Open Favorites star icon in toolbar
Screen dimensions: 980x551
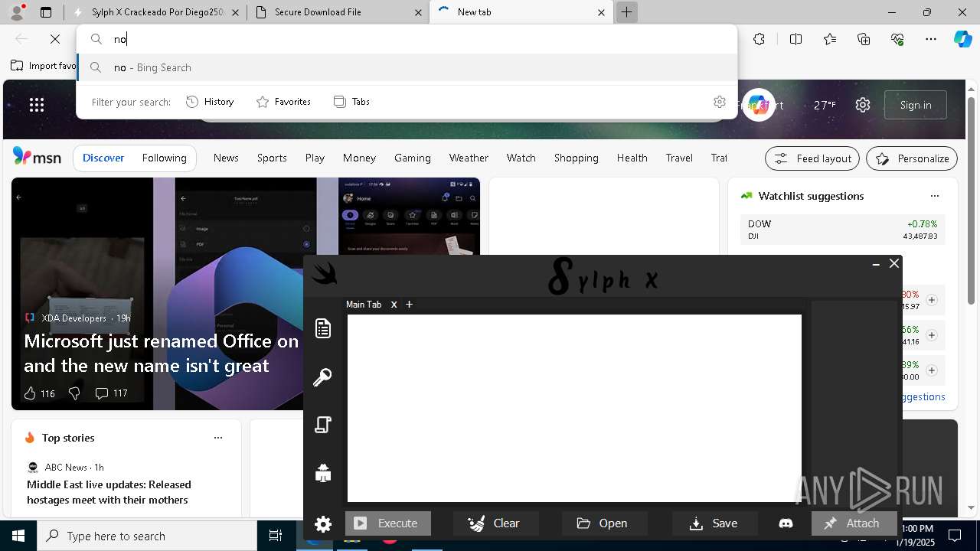click(x=830, y=39)
